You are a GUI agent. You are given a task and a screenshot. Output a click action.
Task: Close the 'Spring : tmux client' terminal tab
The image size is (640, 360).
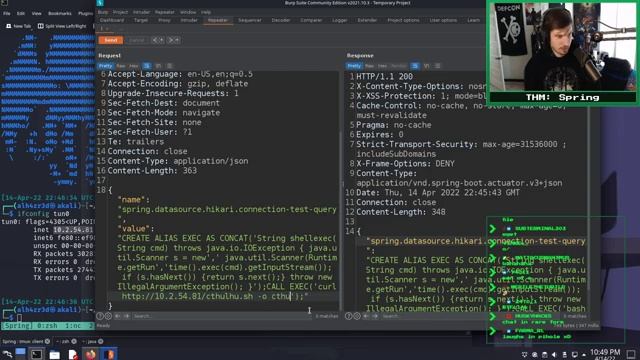pyautogui.click(x=47, y=341)
